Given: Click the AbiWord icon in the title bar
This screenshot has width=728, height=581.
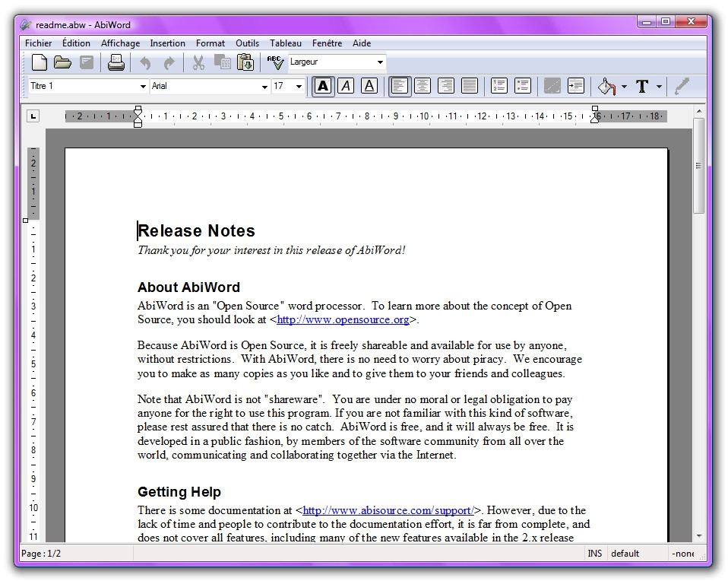Looking at the screenshot, I should pyautogui.click(x=26, y=24).
